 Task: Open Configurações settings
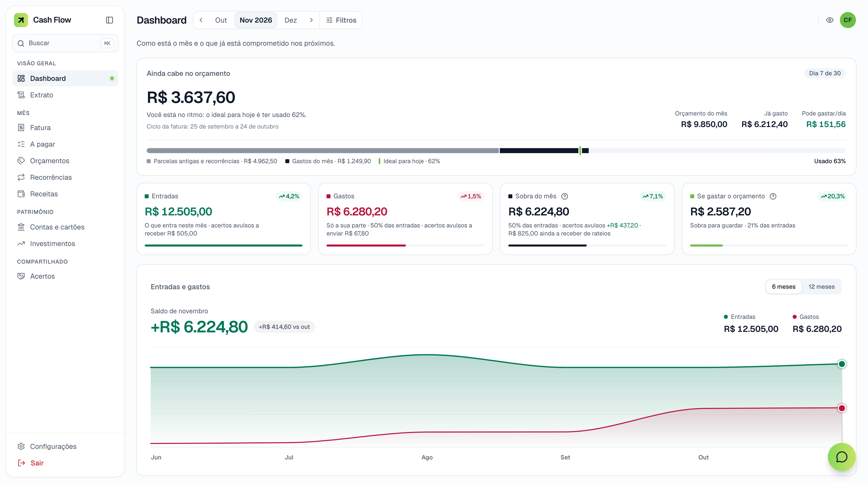[65, 446]
